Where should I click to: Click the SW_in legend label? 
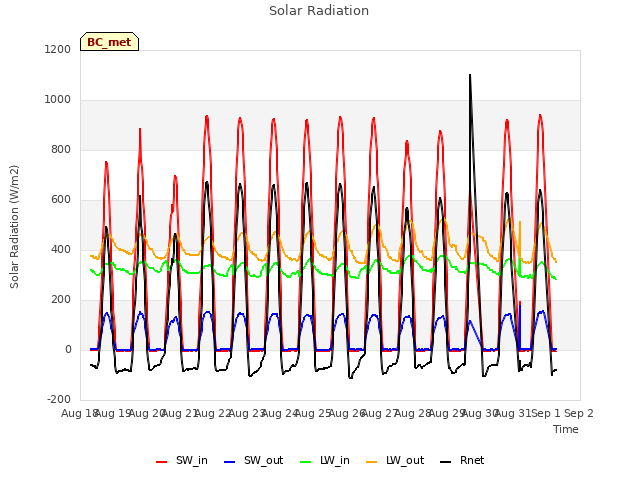(x=191, y=460)
